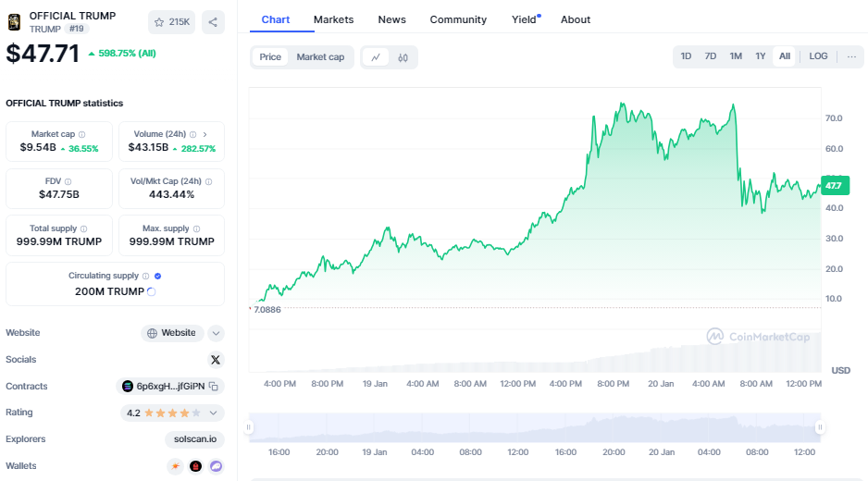
Task: Click the 443.44% Vol/Mkt Cap value
Action: (171, 195)
